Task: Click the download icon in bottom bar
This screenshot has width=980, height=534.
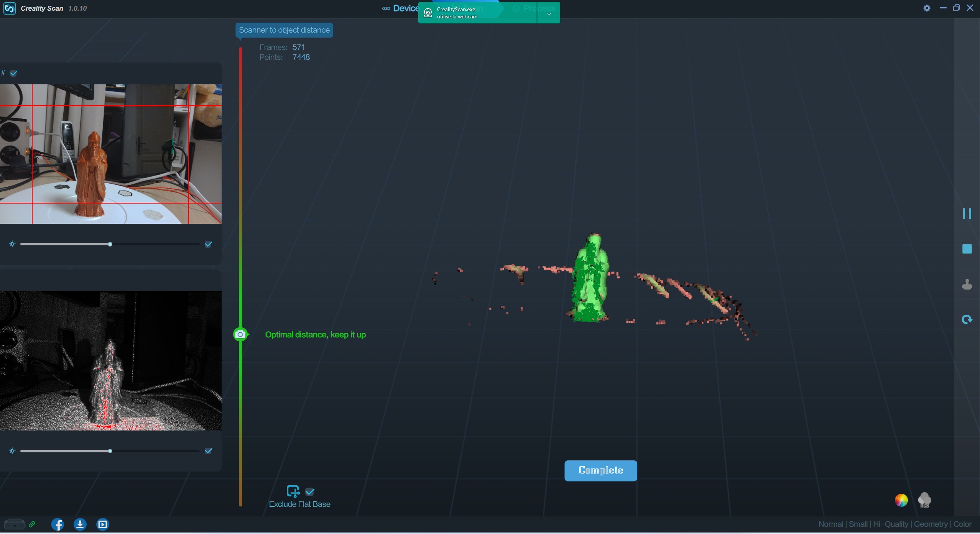Action: click(80, 524)
